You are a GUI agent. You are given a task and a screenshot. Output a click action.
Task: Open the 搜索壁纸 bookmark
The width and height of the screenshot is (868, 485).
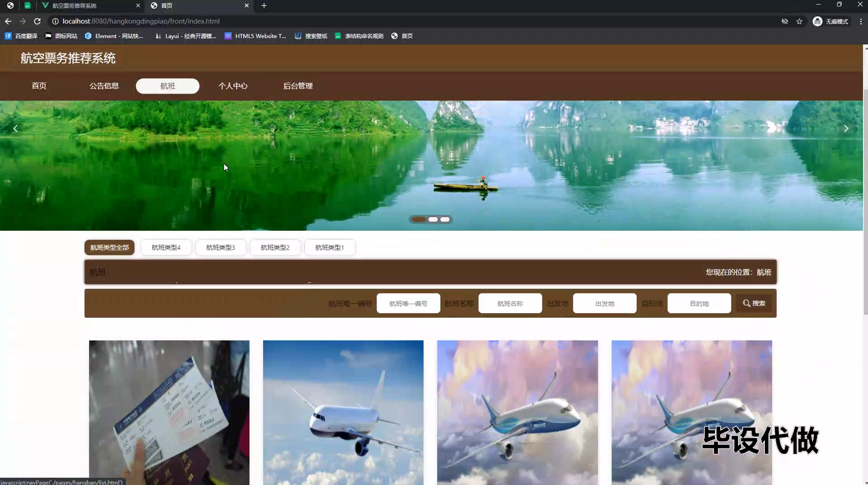pyautogui.click(x=311, y=36)
